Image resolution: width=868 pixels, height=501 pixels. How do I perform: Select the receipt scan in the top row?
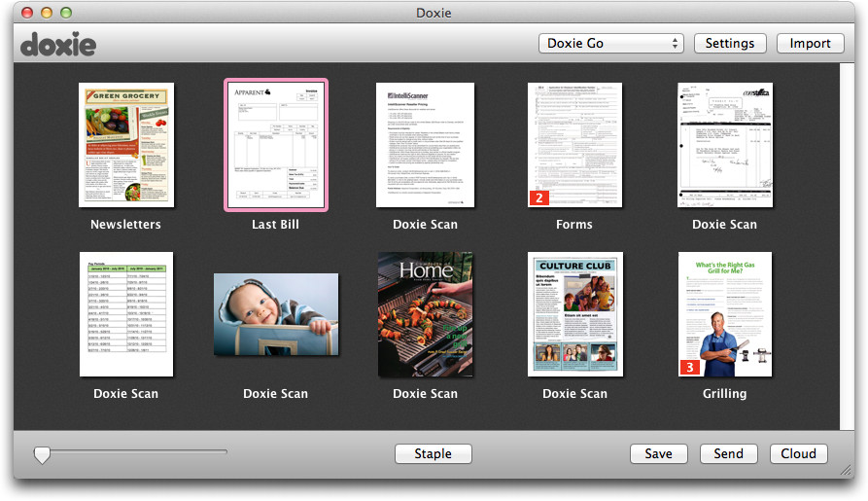724,145
